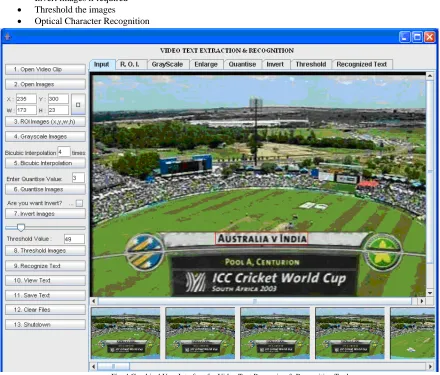This screenshot has width=440, height=375.
Task: Click the Java app icon in title bar
Action: [7, 37]
